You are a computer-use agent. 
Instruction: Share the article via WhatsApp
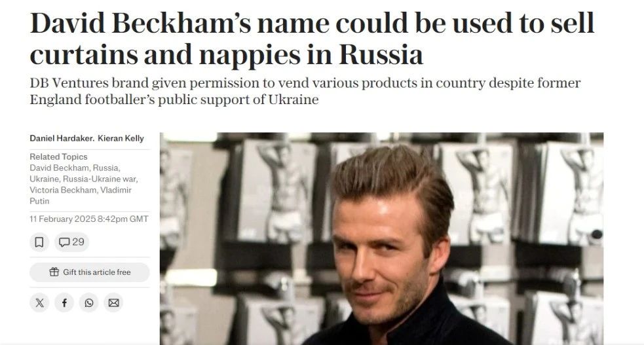pos(88,302)
